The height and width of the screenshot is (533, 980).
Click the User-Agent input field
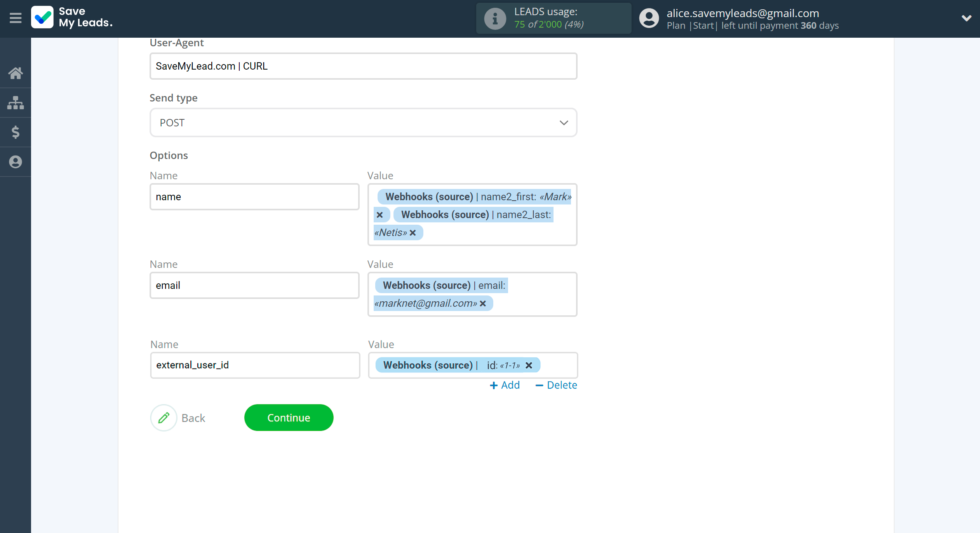(x=363, y=66)
